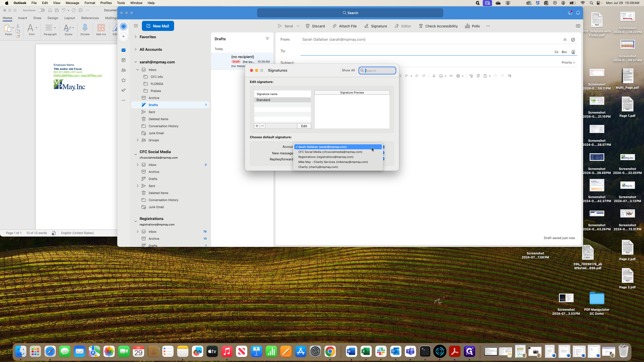Select the Standard signature in the list
Image resolution: width=644 pixels, height=362 pixels.
point(283,100)
